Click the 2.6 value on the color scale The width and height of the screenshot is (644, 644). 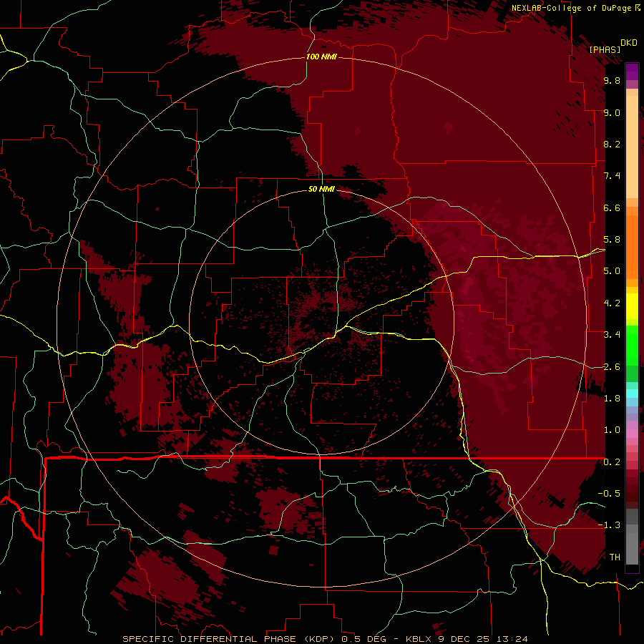tap(612, 367)
